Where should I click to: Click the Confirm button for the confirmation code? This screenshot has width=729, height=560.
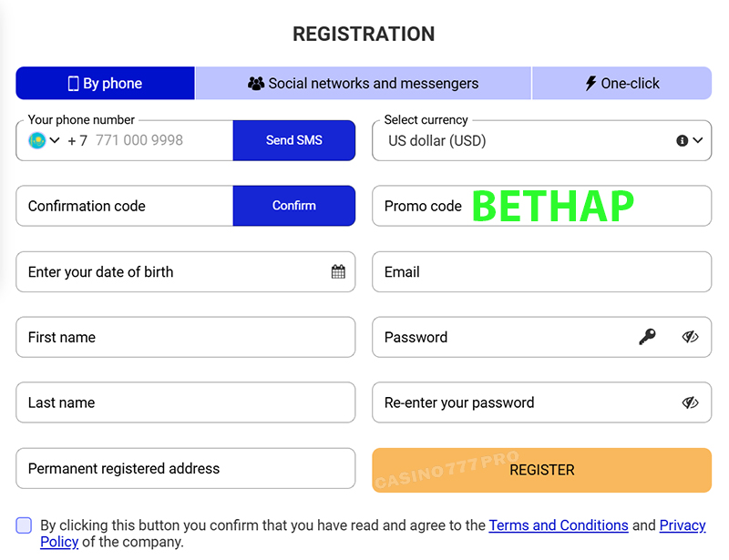click(x=293, y=206)
